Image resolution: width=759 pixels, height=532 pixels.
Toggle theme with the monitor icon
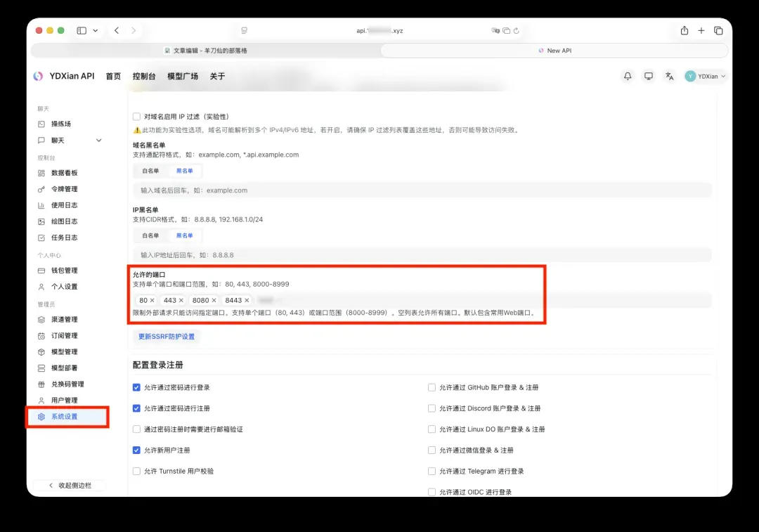pos(648,76)
